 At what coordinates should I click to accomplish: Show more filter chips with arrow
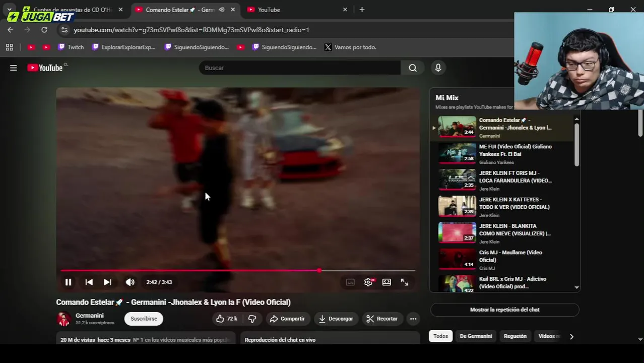click(571, 336)
